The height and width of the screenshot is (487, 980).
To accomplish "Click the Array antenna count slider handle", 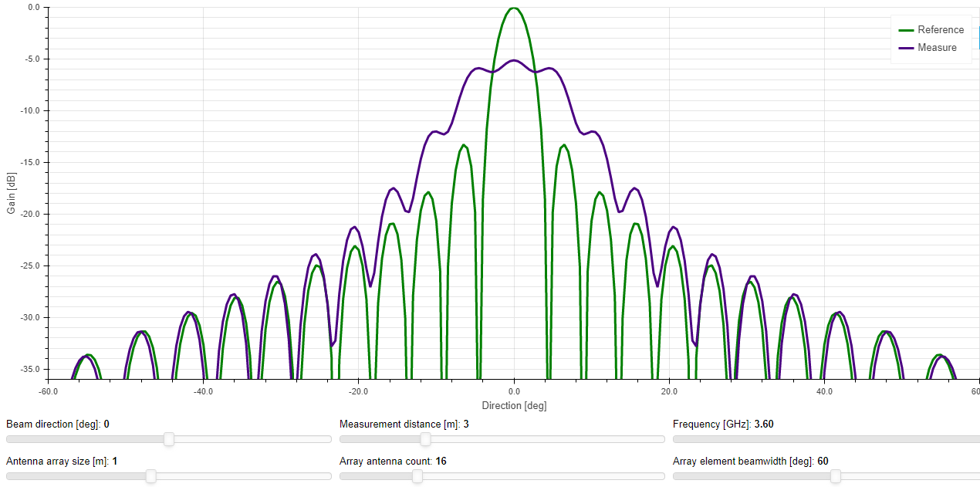I will [x=417, y=476].
